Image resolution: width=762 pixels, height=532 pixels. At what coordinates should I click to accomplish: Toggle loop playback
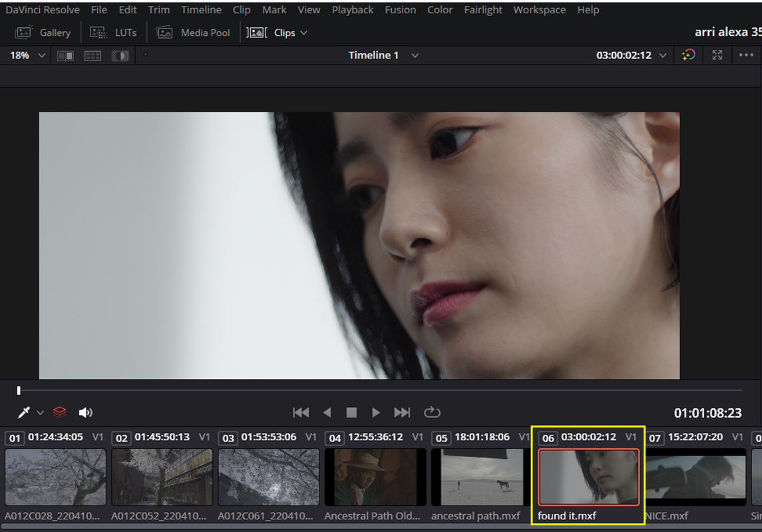tap(432, 412)
